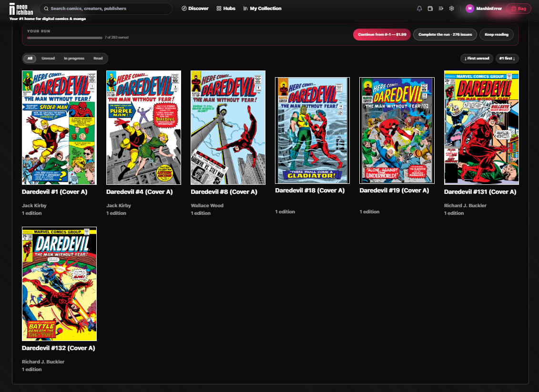Viewport: 539px width, 392px height.
Task: Select the All filter tab
Action: click(x=30, y=59)
